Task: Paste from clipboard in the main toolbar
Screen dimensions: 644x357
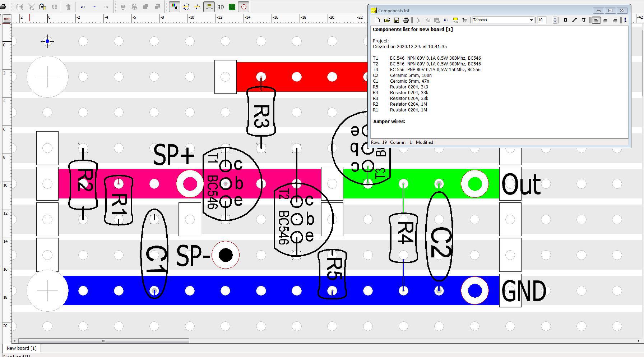Action: 43,7
